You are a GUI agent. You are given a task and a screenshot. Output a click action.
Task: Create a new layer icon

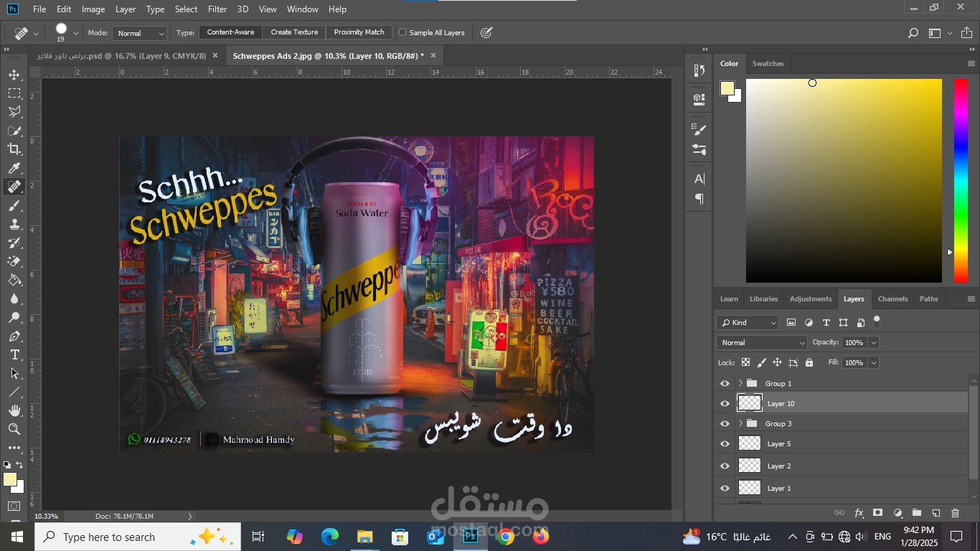936,513
